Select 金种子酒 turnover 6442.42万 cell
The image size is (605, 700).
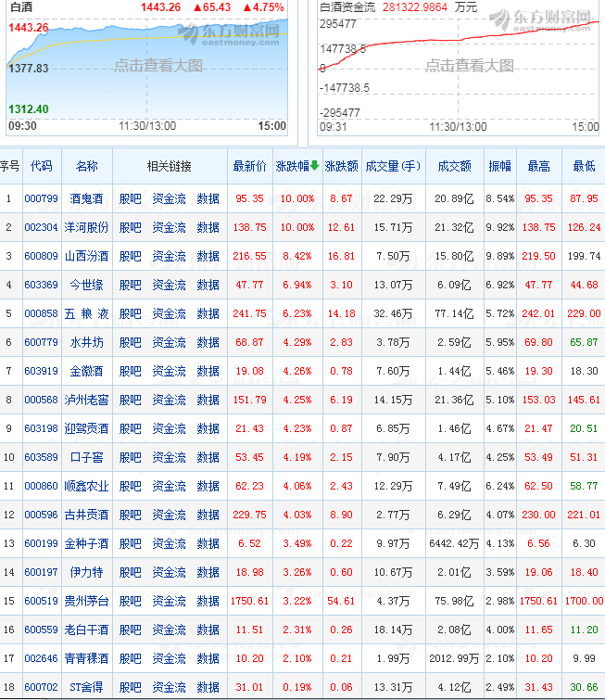click(454, 543)
